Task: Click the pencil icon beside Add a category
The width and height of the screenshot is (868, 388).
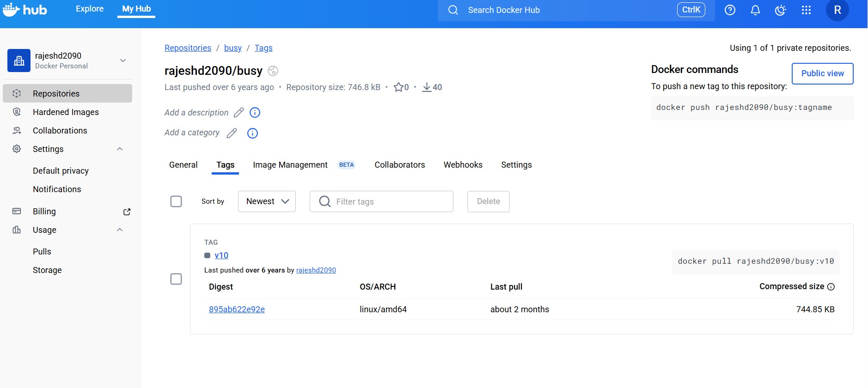Action: click(x=232, y=133)
